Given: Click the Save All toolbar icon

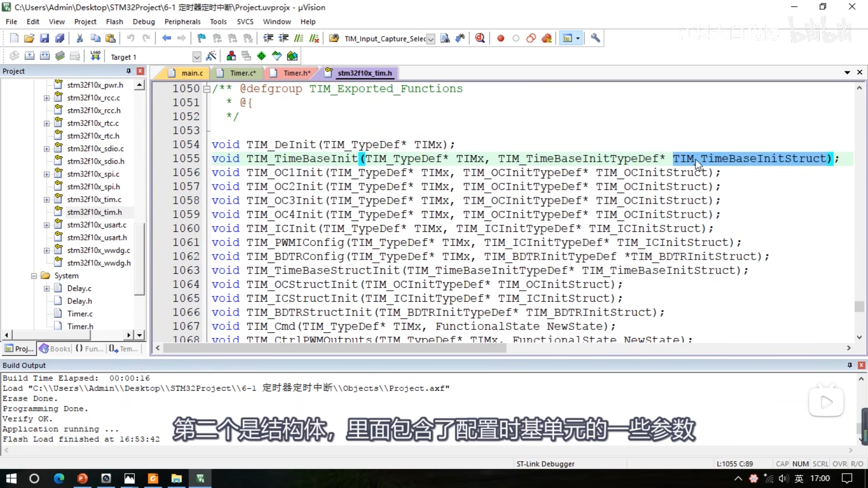Looking at the screenshot, I should click(x=60, y=38).
